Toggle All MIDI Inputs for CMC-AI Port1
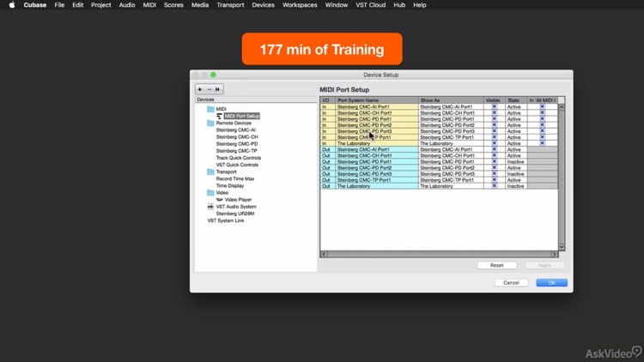This screenshot has height=362, width=644. tap(542, 106)
